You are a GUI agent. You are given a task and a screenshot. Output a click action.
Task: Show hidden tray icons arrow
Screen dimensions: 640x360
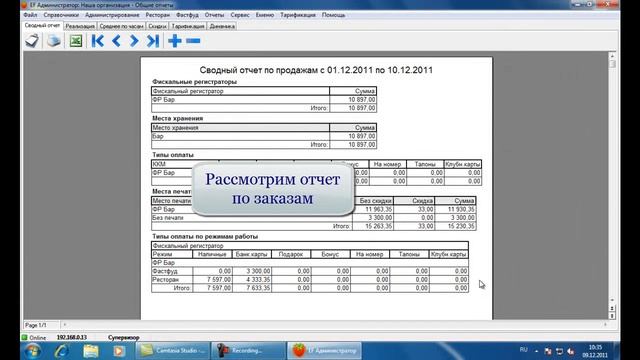pos(536,351)
